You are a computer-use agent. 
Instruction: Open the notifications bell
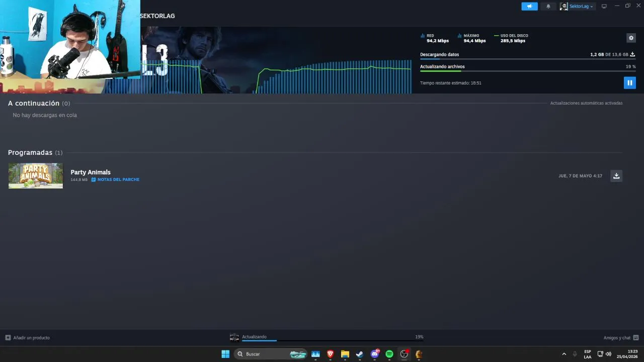tap(548, 6)
